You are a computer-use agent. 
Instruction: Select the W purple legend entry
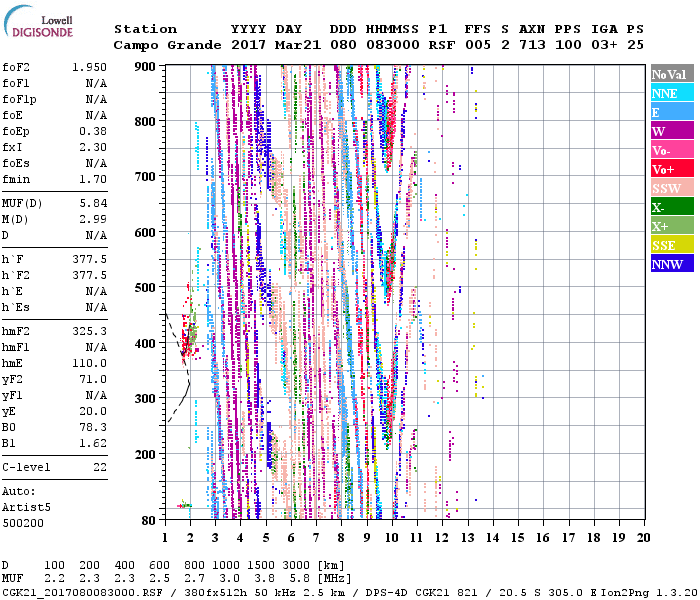click(672, 131)
